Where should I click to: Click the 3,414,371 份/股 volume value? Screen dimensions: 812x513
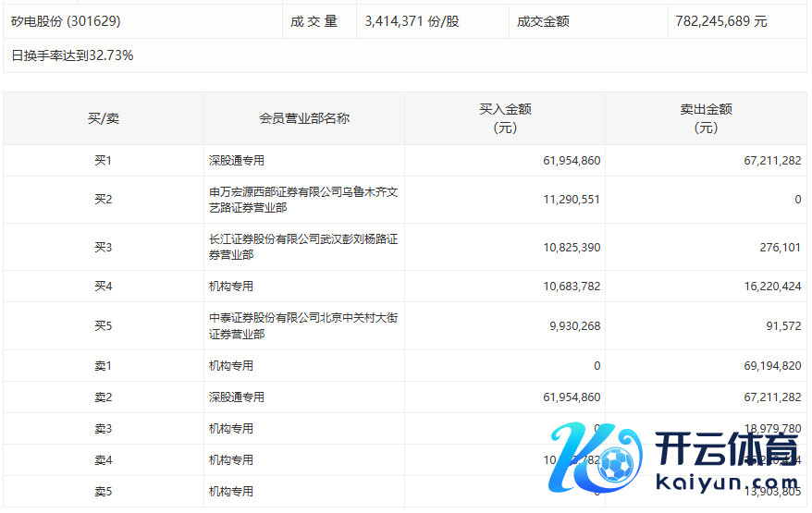coord(412,20)
